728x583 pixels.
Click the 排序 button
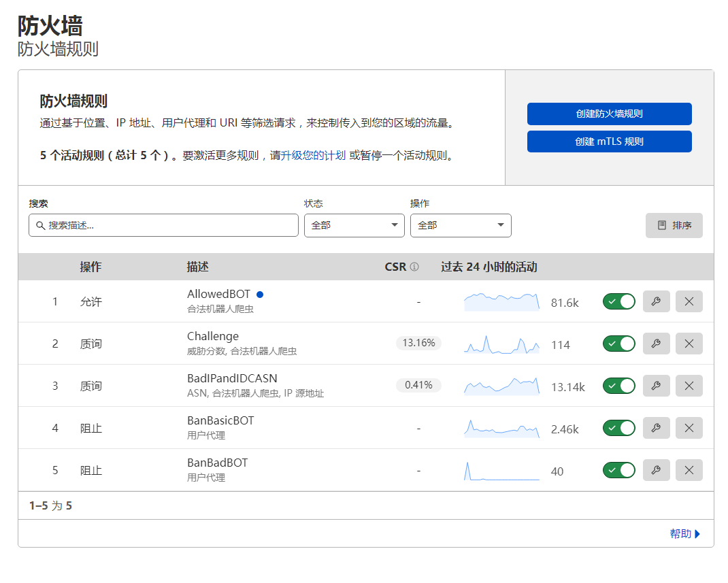point(674,226)
